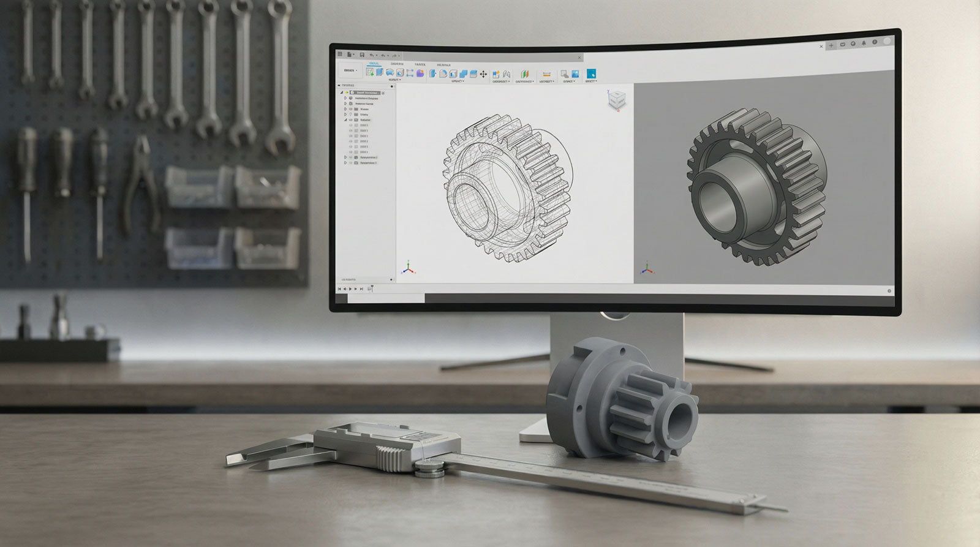
Task: Toggle eye on the last body row
Action: pyautogui.click(x=351, y=152)
